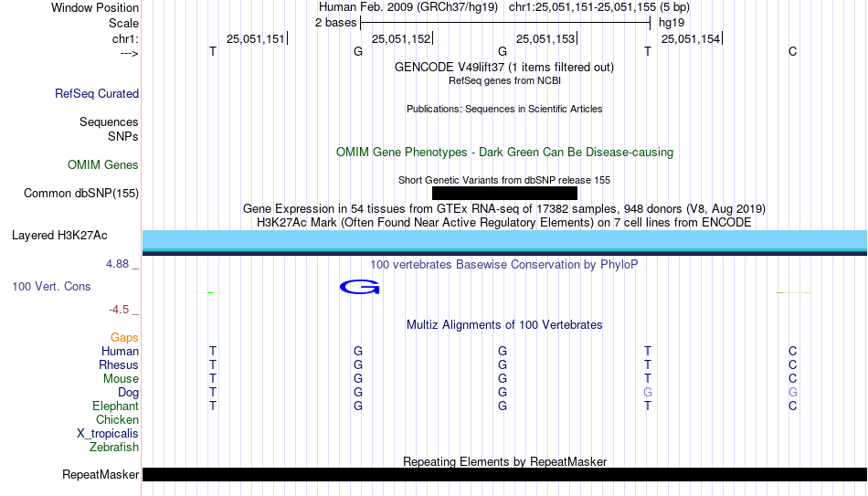Click the Elephant row first base T
The image size is (868, 496).
tap(213, 406)
